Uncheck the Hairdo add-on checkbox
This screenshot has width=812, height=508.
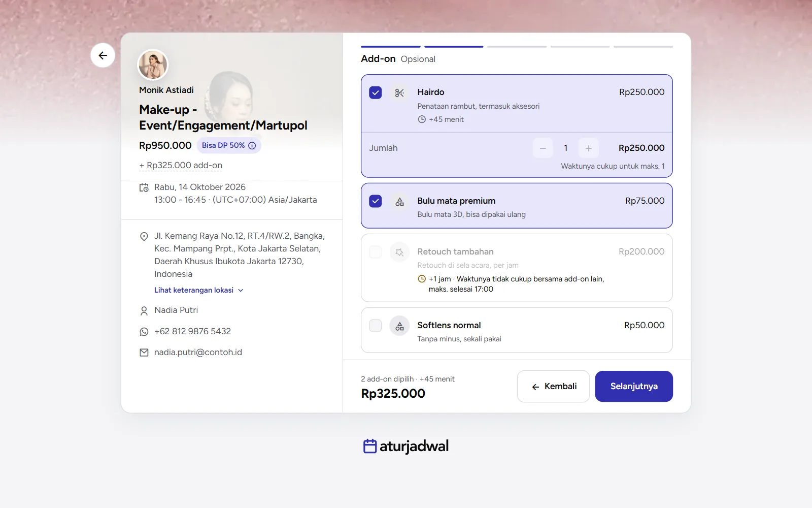[376, 92]
